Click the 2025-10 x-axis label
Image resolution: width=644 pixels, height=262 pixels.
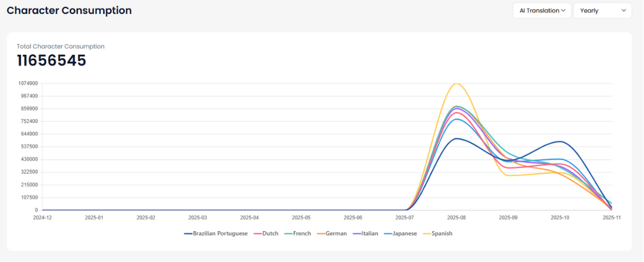coord(560,217)
